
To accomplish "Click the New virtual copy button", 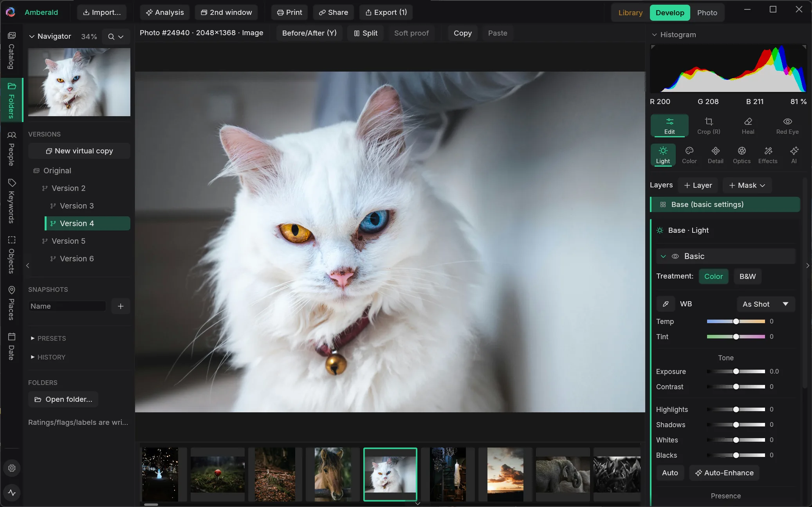I will (x=79, y=151).
